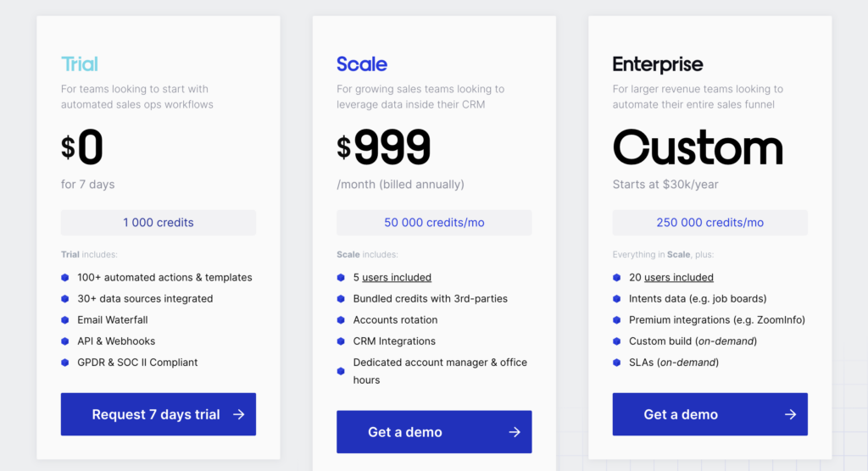Click the Scale plan heading
The width and height of the screenshot is (868, 471).
pos(361,64)
